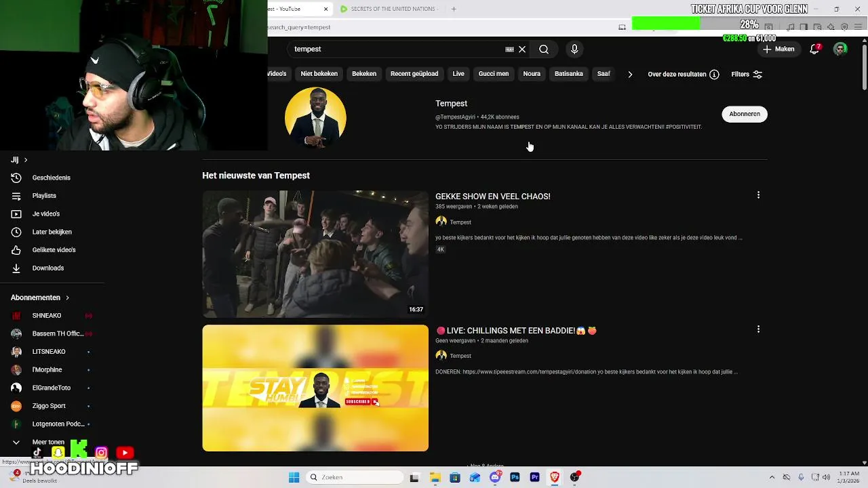Expand subscriptions with Meer tonen

[x=47, y=442]
